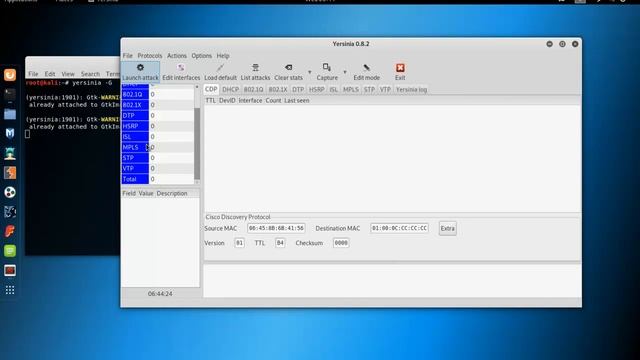This screenshot has height=360, width=640.
Task: Switch to the 802.1X tab
Action: pos(278,89)
